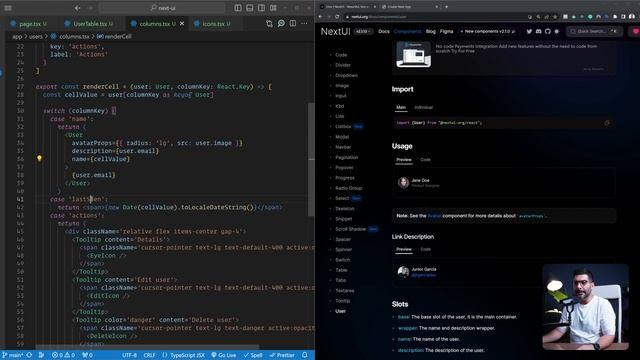Select Individual import tab
The image size is (640, 360).
[423, 107]
